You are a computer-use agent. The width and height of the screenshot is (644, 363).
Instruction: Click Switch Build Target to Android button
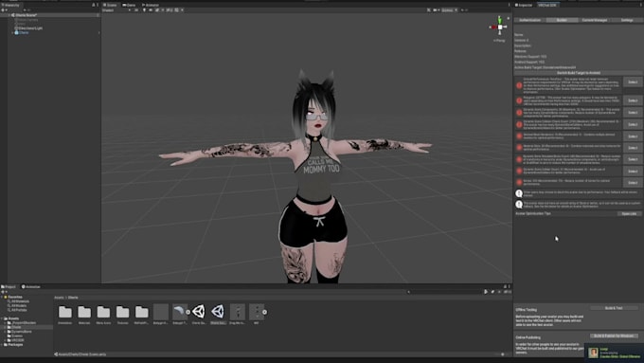pyautogui.click(x=579, y=73)
